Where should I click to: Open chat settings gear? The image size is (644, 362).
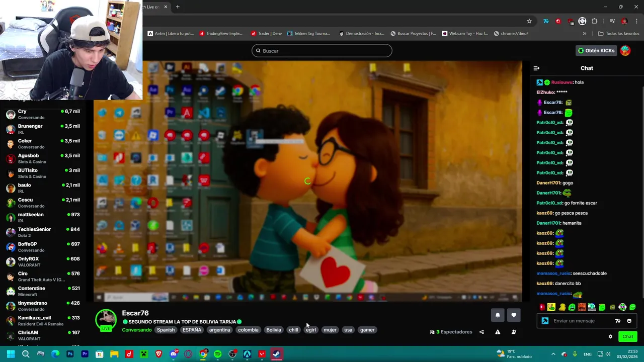pos(610,337)
